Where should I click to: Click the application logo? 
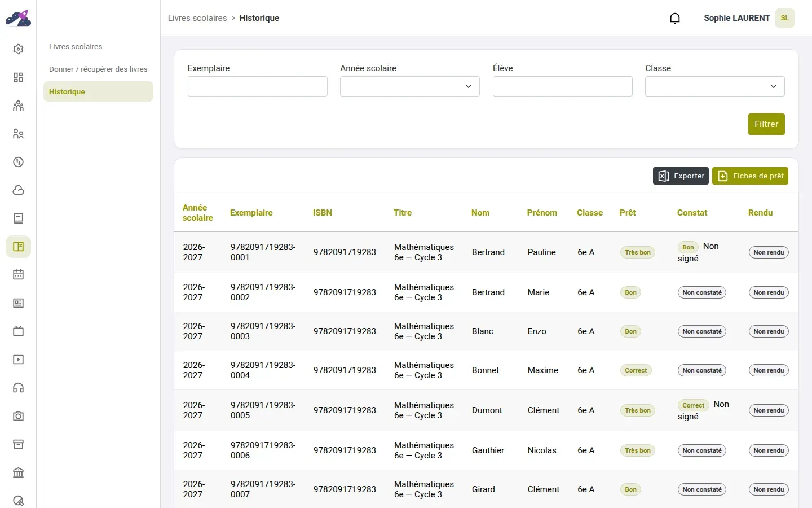pyautogui.click(x=18, y=18)
